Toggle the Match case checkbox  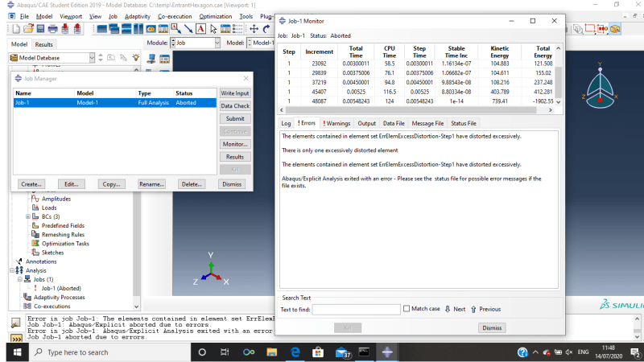point(407,309)
